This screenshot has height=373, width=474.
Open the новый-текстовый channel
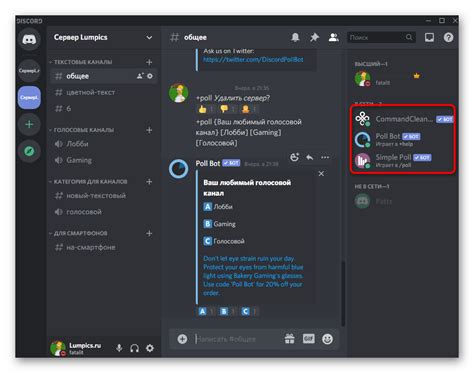[104, 196]
